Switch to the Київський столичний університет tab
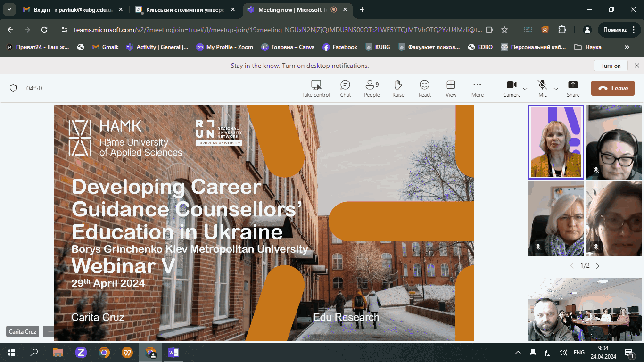 coord(184,9)
